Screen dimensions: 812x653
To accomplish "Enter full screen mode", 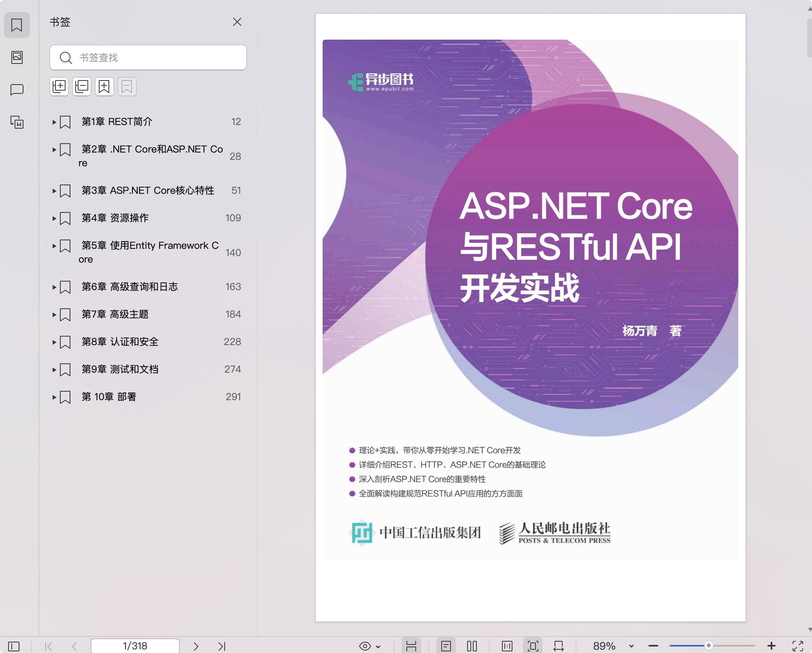I will [x=798, y=646].
